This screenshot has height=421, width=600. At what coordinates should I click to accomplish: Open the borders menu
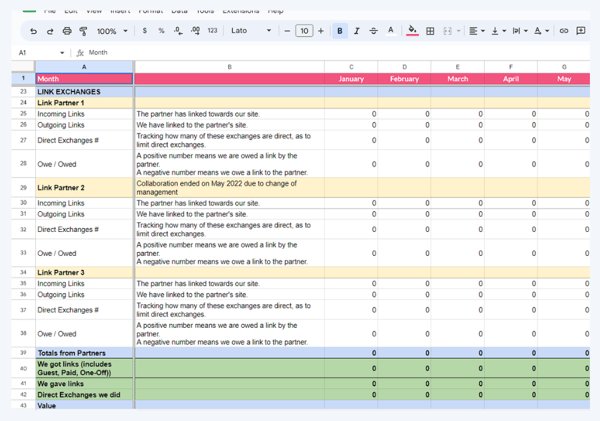tap(430, 31)
